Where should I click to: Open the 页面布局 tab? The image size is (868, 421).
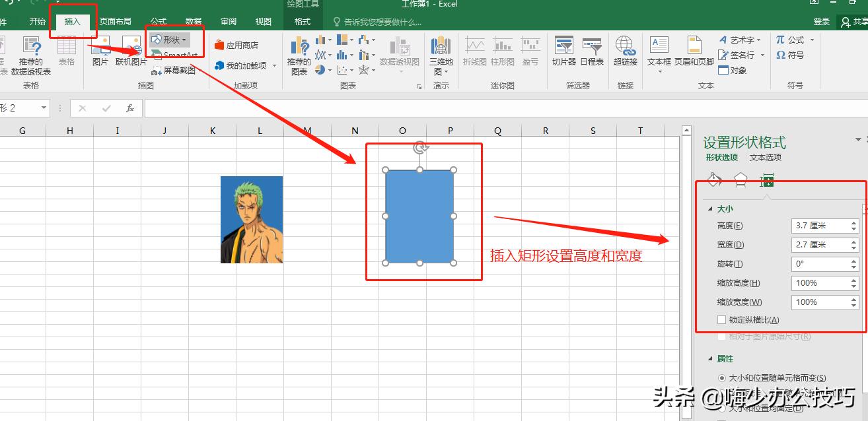[116, 22]
